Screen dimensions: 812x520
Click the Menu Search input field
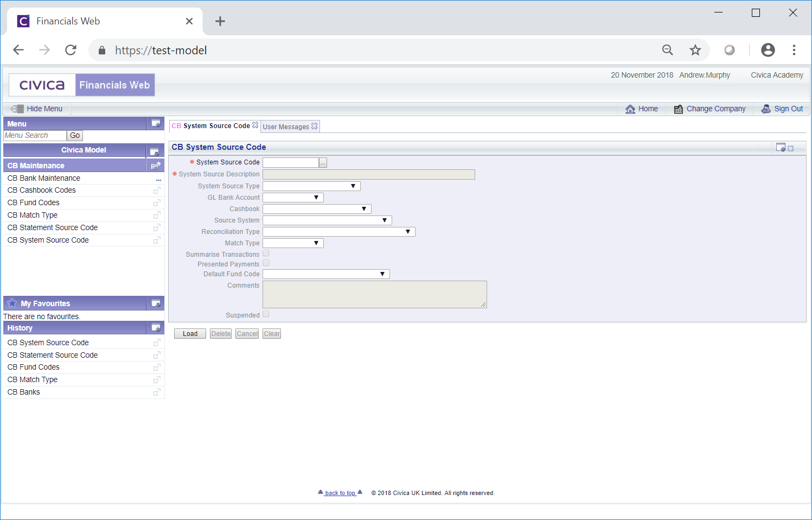pos(35,136)
